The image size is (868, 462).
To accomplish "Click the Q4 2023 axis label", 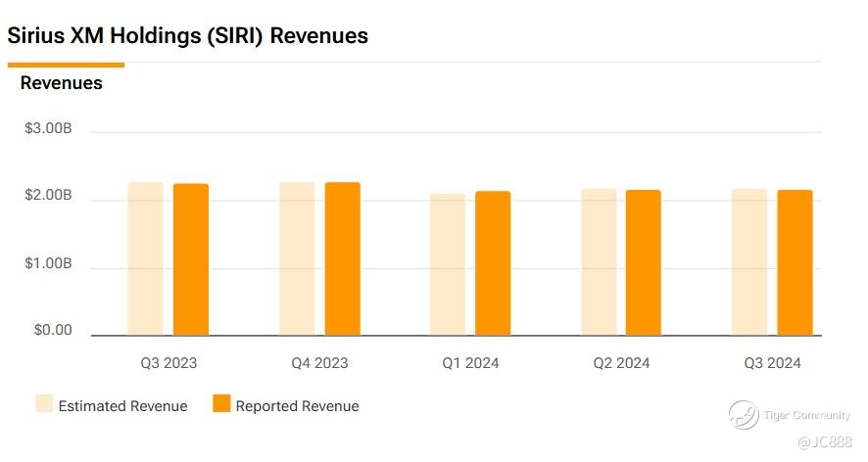I will click(319, 363).
